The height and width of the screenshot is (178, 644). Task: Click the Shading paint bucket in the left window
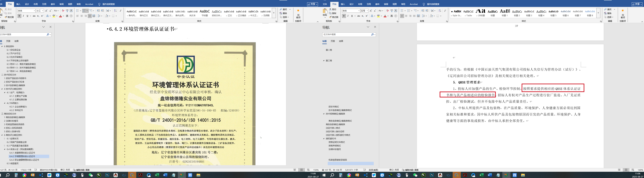tap(106, 16)
